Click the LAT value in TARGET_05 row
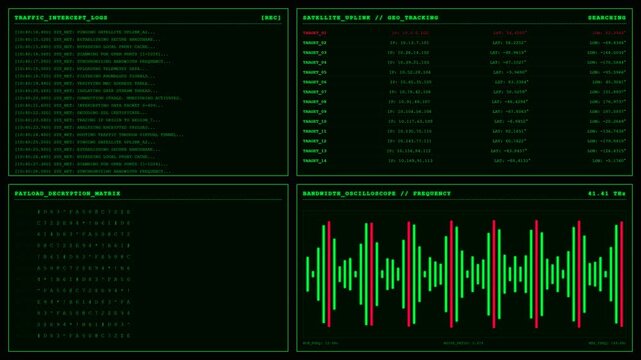This screenshot has height=360, width=641. click(x=510, y=72)
